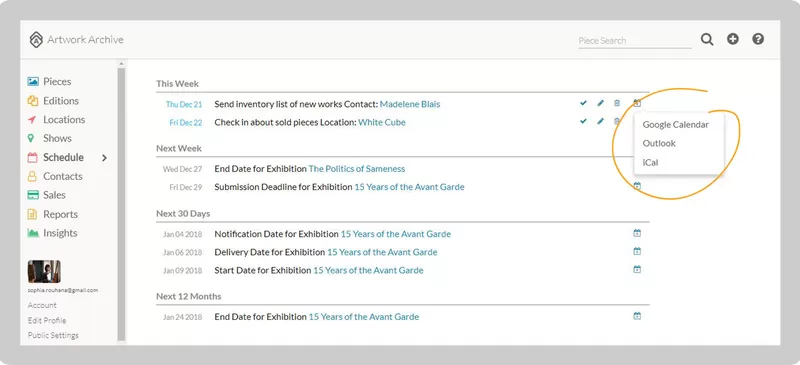800x365 pixels.
Task: Focus the Piece Search field
Action: point(635,41)
